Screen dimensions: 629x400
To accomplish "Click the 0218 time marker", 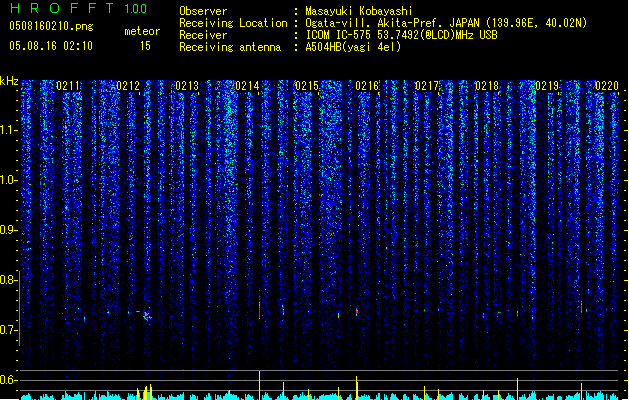I will coord(487,86).
